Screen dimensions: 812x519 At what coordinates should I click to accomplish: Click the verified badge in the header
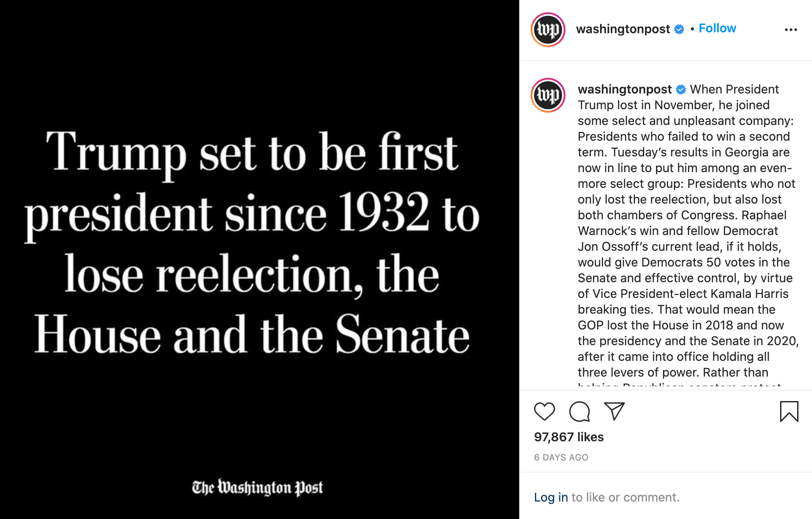click(679, 29)
